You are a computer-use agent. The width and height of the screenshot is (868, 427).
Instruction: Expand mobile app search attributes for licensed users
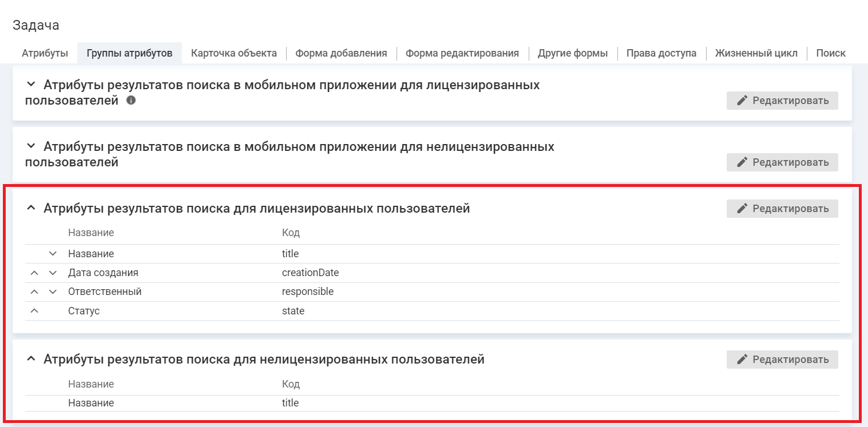[x=31, y=85]
